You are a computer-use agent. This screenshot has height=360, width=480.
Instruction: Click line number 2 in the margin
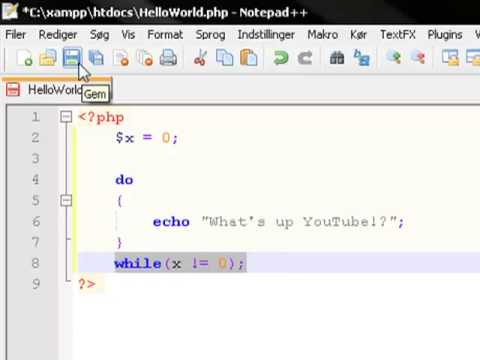pyautogui.click(x=36, y=138)
